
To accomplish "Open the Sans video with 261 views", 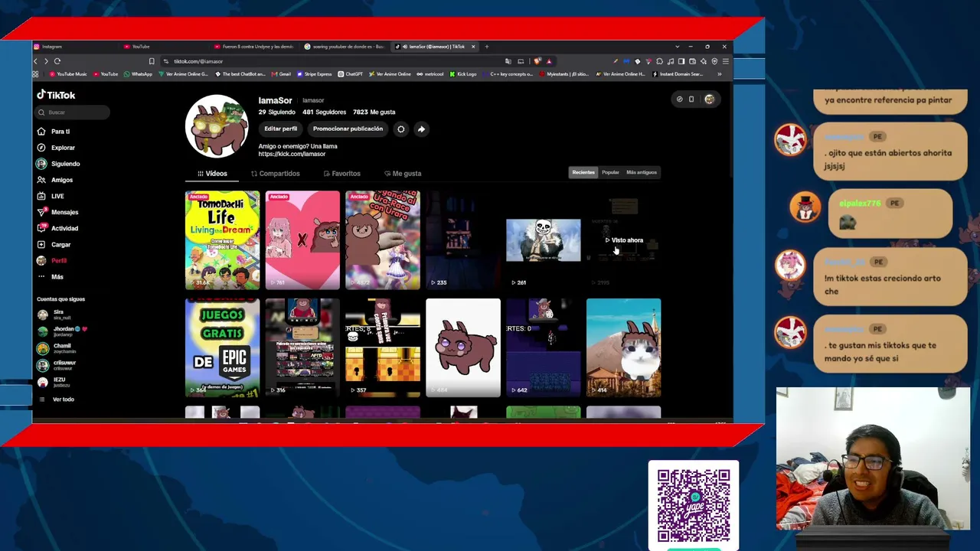I will (543, 240).
